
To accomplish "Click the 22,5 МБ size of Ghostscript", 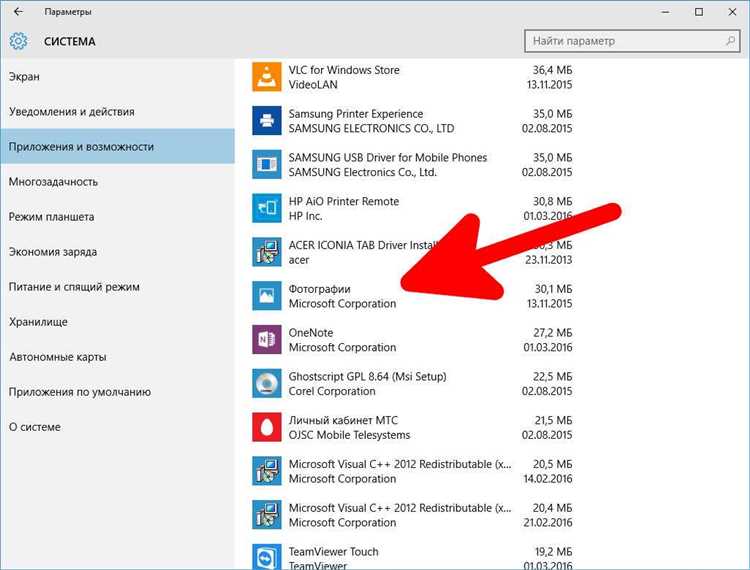I will click(552, 376).
